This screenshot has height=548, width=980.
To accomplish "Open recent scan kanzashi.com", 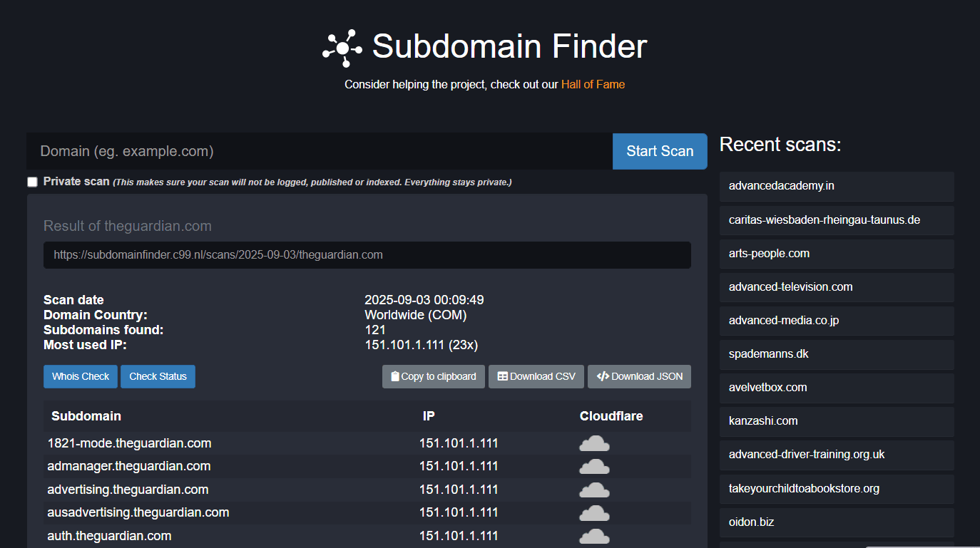I will click(763, 421).
